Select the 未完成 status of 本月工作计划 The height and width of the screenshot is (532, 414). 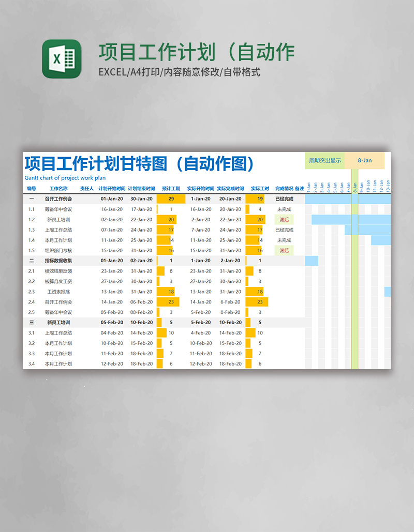click(285, 240)
